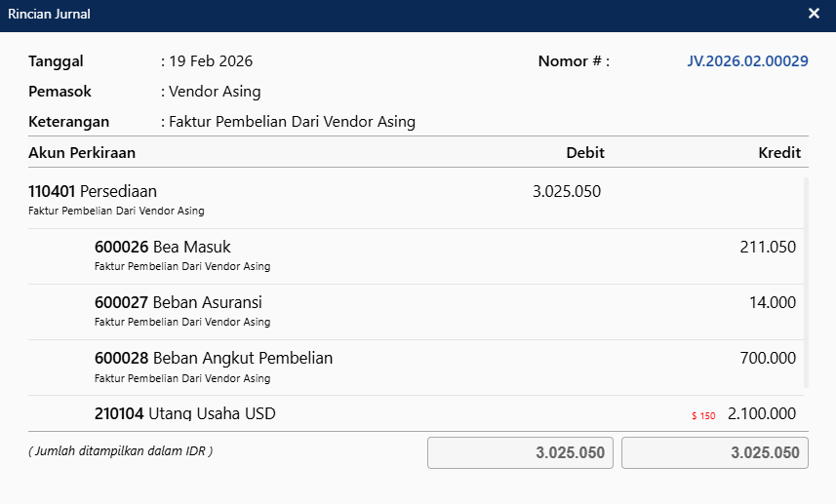Click the red $ 150 foreign currency amount
Viewport: 836px width, 504px height.
click(703, 416)
